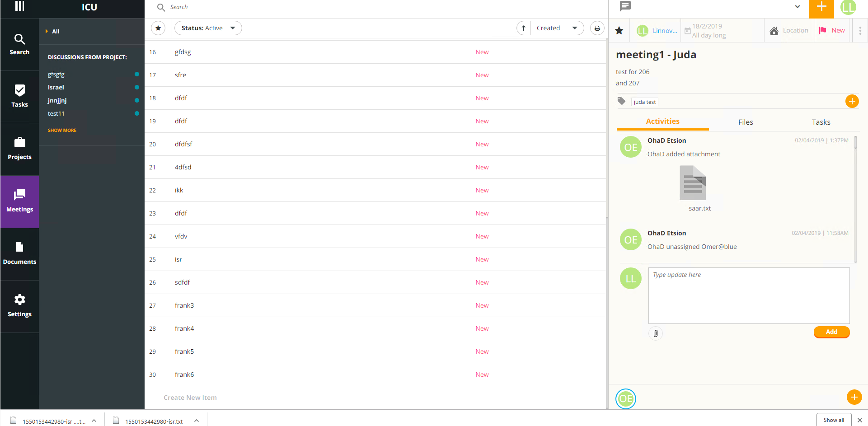The width and height of the screenshot is (868, 426).
Task: Open the Settings section in sidebar
Action: click(19, 305)
